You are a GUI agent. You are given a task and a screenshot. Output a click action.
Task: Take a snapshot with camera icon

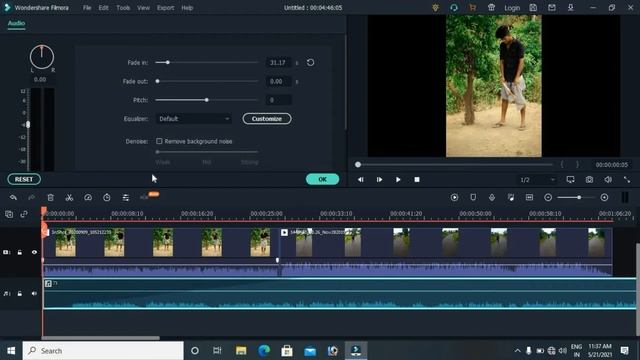pyautogui.click(x=589, y=180)
